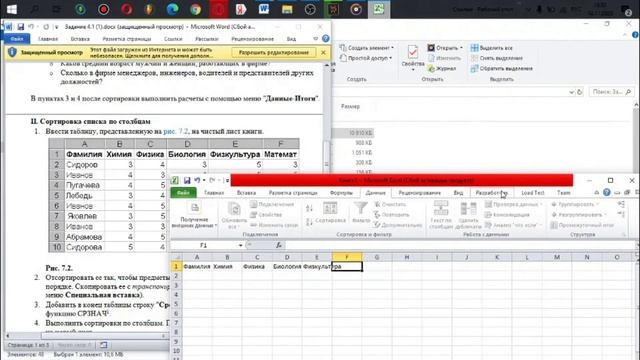Select cell A1 'Фамилия' in Excel
This screenshot has height=360, width=640.
197,267
